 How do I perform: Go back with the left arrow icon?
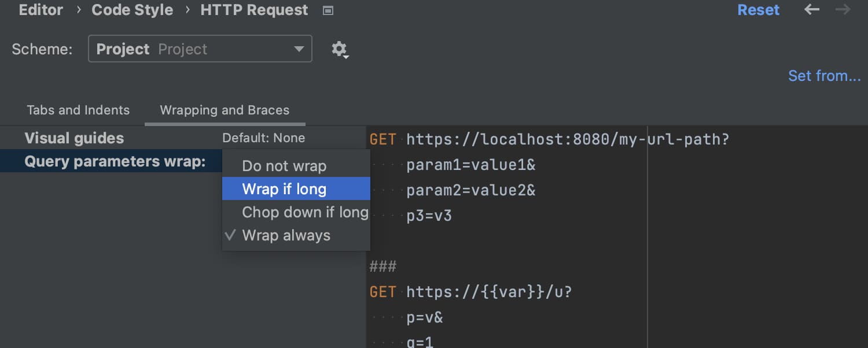click(x=812, y=10)
